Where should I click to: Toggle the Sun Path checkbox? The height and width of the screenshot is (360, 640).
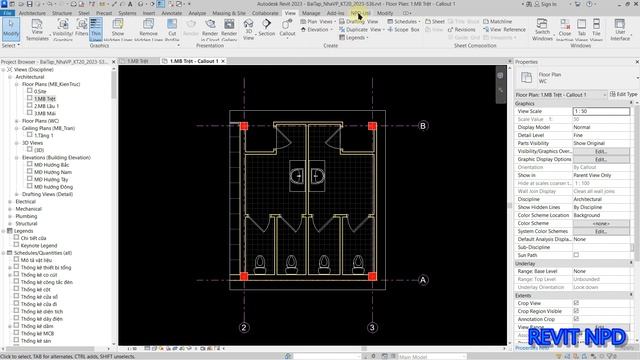pos(576,255)
